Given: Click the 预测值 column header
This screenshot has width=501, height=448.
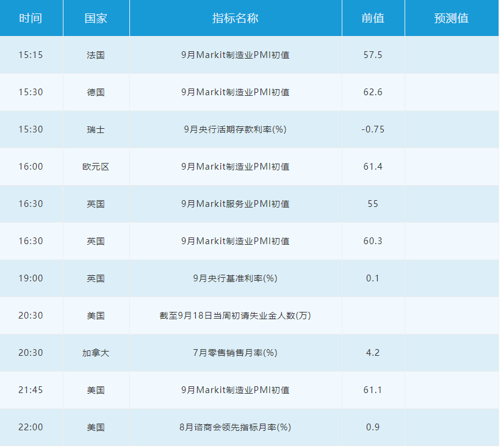Looking at the screenshot, I should pyautogui.click(x=451, y=18).
